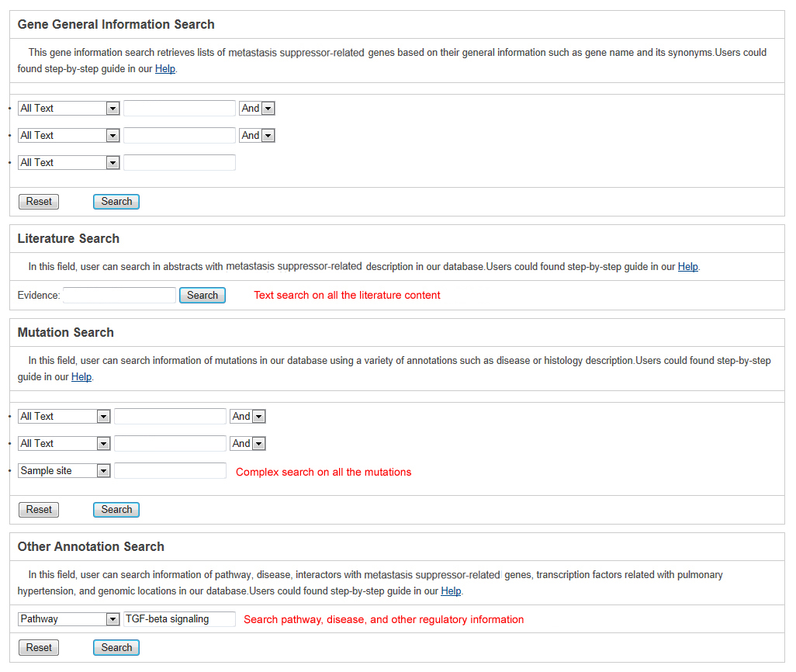Open the Help link in gene search description
The height and width of the screenshot is (672, 796).
pyautogui.click(x=165, y=68)
